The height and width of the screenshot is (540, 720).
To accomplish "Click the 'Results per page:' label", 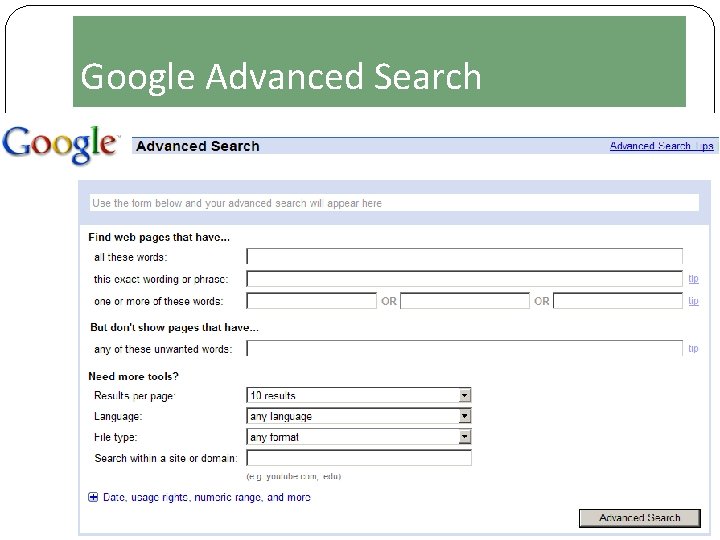I will 135,396.
